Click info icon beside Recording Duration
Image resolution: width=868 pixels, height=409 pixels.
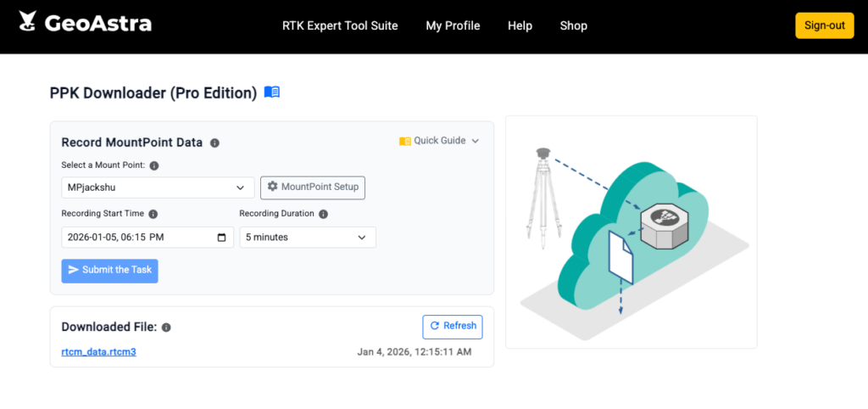point(323,215)
